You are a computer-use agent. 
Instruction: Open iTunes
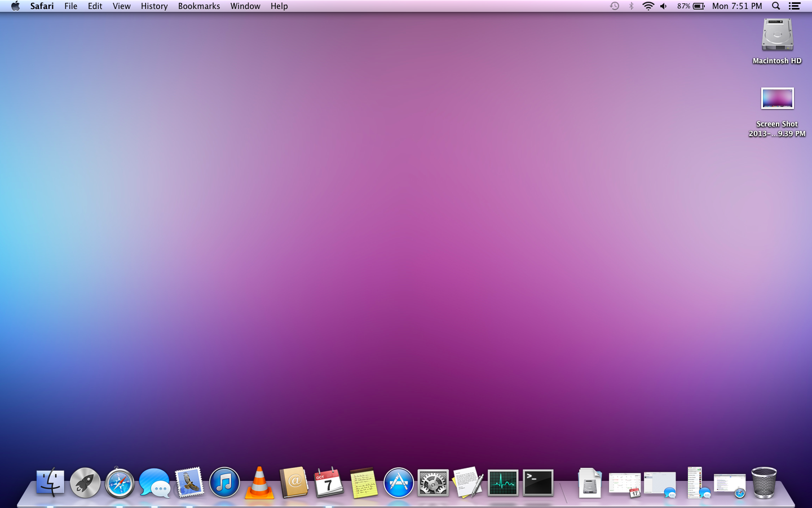[224, 483]
